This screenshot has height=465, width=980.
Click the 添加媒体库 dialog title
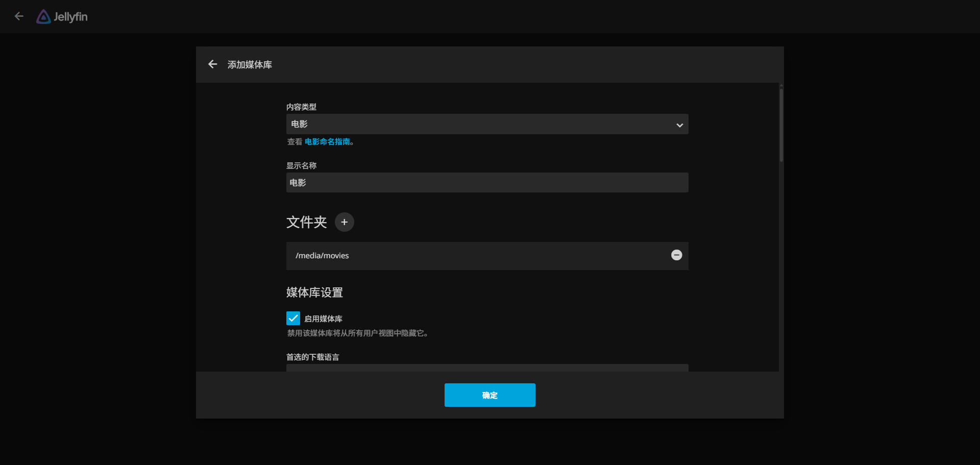click(250, 65)
